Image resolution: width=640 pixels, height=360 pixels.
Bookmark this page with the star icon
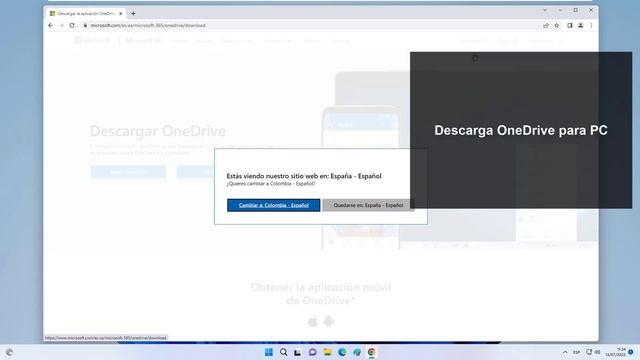[x=557, y=25]
